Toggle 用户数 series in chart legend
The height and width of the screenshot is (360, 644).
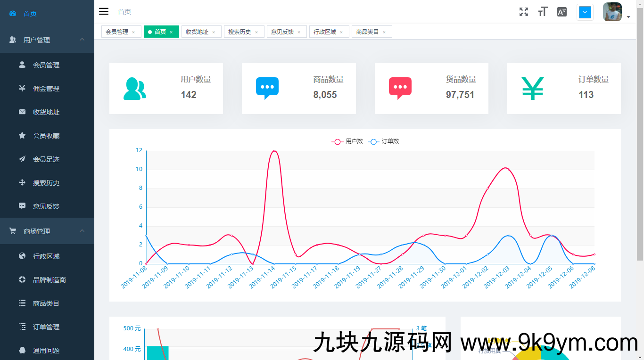(x=347, y=141)
